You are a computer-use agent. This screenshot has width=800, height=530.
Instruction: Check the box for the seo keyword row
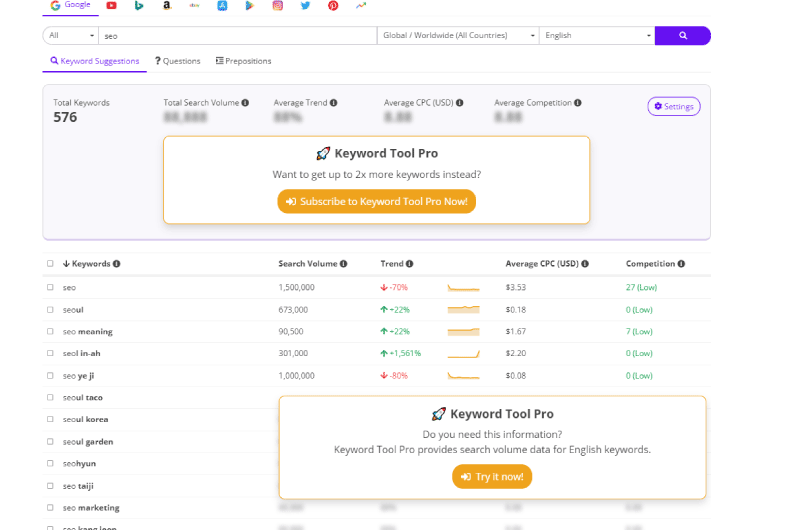tap(50, 287)
